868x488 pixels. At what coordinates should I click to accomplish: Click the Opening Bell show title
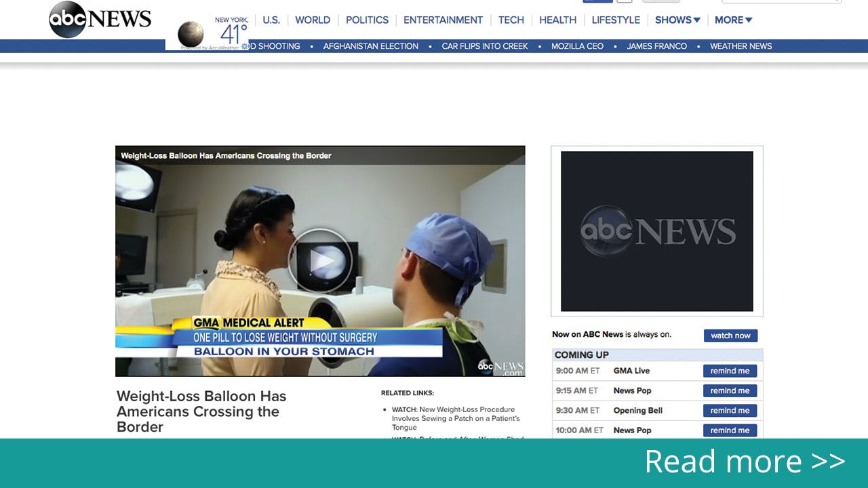638,410
